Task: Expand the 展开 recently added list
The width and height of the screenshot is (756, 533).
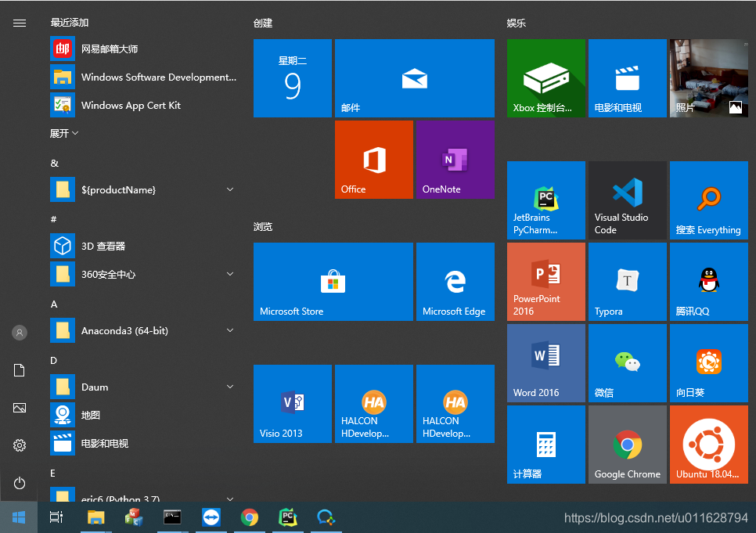Action: click(63, 133)
